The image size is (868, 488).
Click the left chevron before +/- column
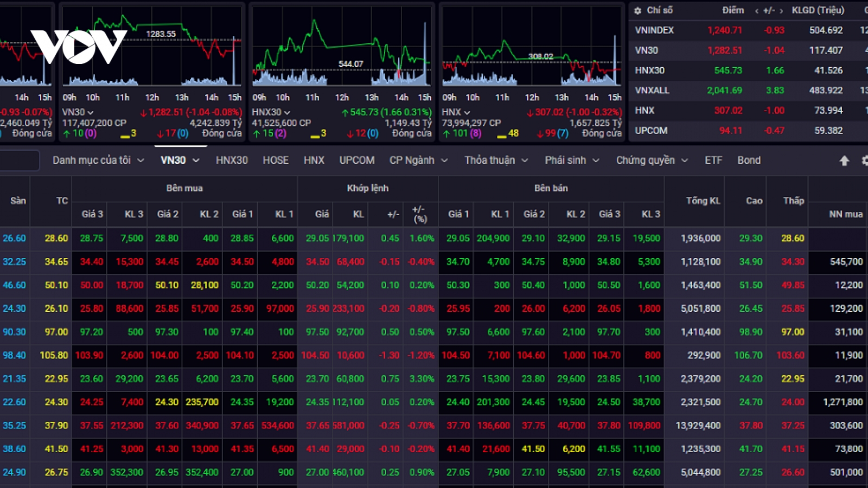756,11
